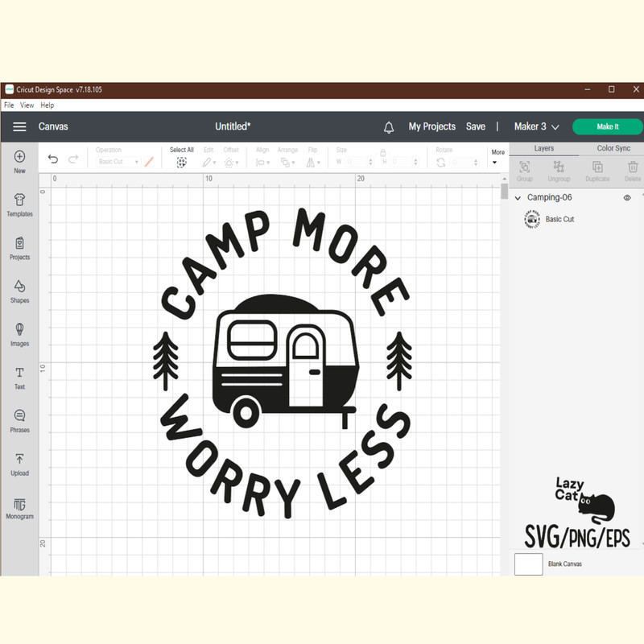The width and height of the screenshot is (644, 644).
Task: Click the notifications bell icon
Action: (389, 127)
